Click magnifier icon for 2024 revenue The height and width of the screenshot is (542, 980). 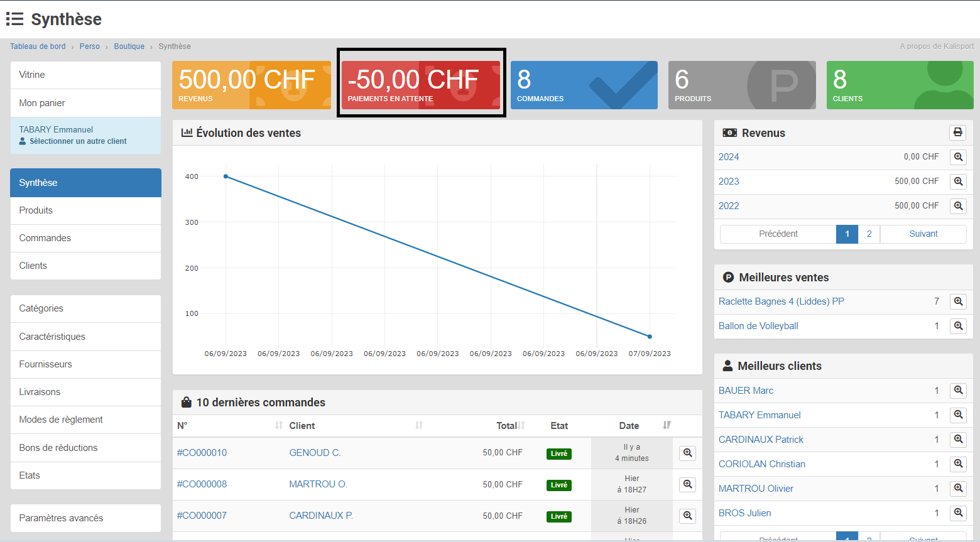[958, 157]
